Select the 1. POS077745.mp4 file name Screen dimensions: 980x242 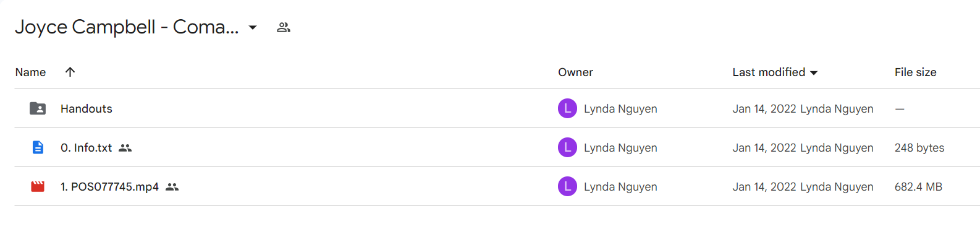pos(109,187)
